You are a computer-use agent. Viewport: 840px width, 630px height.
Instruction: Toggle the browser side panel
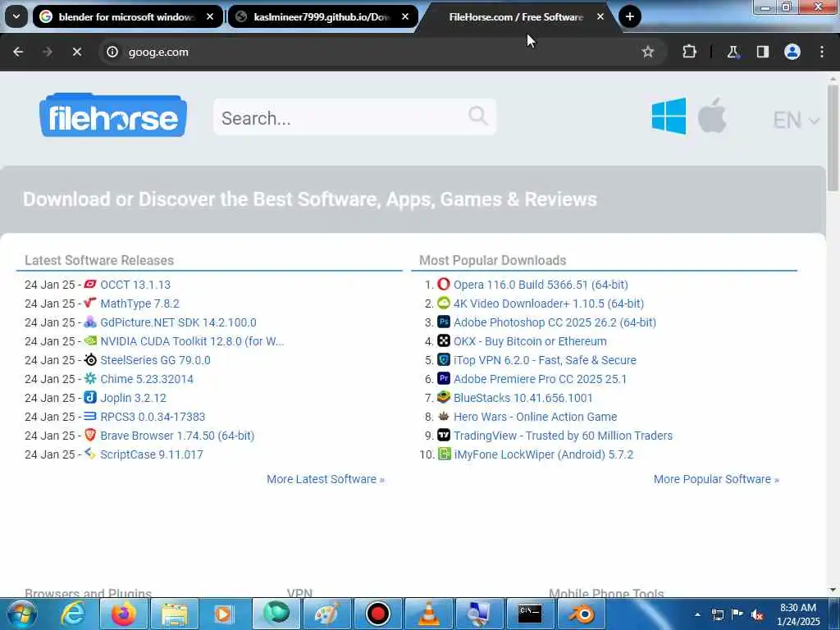(x=763, y=52)
